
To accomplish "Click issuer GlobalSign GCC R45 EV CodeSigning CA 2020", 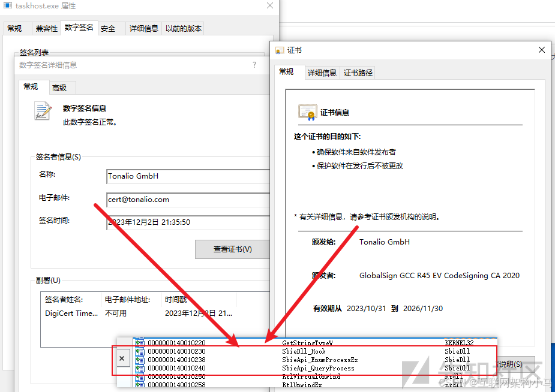I will point(439,275).
